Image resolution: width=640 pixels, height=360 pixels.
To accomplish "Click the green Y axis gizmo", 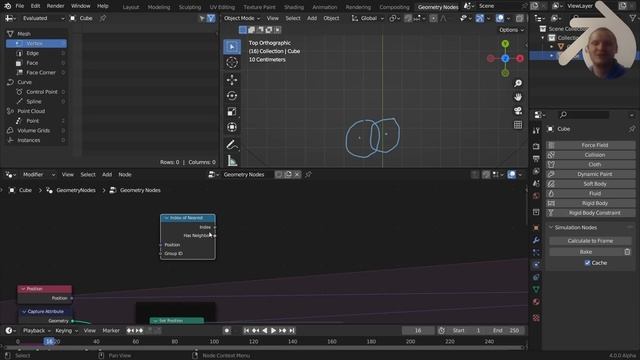I will point(505,44).
